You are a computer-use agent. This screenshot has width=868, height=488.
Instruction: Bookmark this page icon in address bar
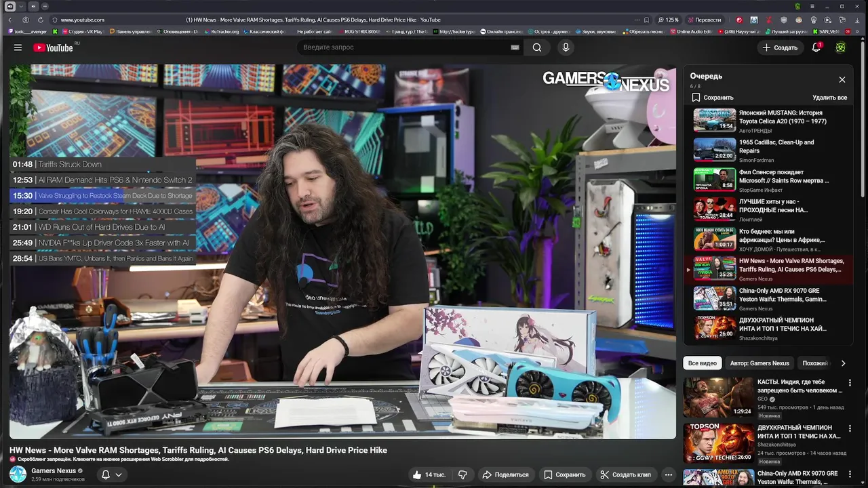tap(646, 20)
